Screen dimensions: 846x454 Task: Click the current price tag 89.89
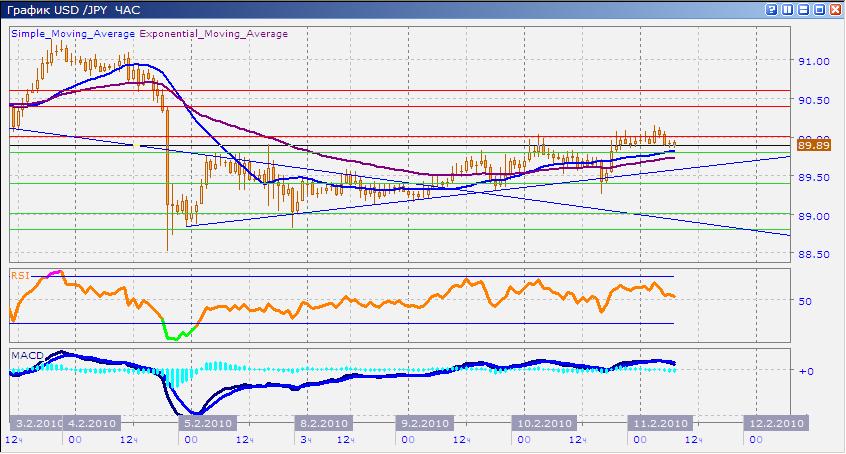[x=814, y=145]
